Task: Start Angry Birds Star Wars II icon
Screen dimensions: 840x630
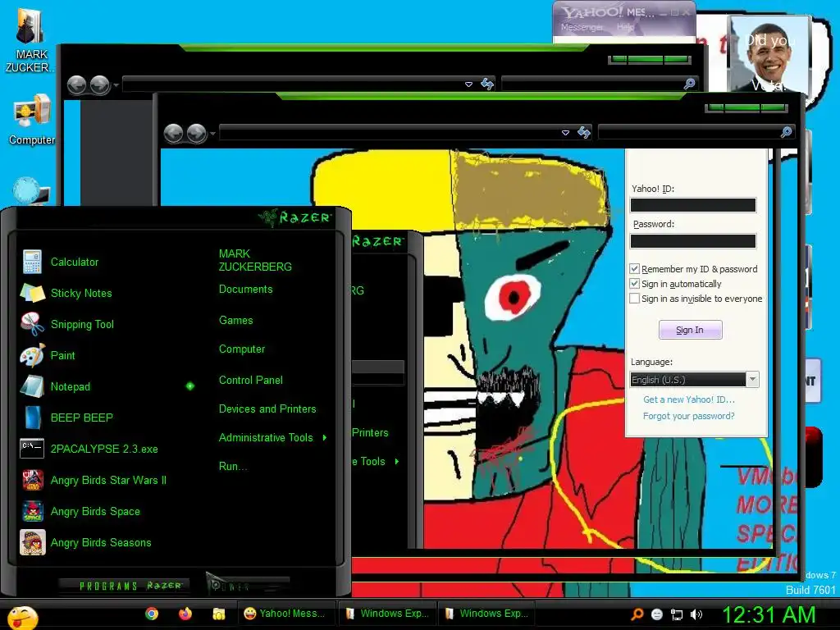Action: [33, 480]
